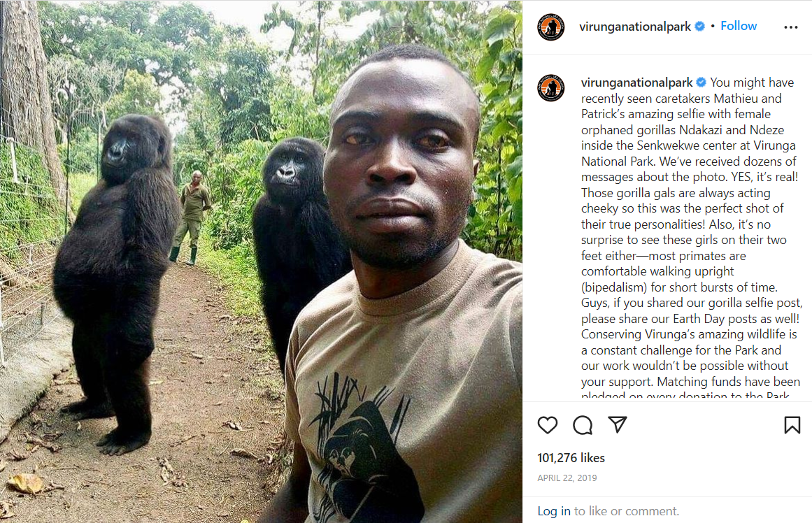Click the verified badge in the header
The height and width of the screenshot is (523, 812).
(x=699, y=27)
